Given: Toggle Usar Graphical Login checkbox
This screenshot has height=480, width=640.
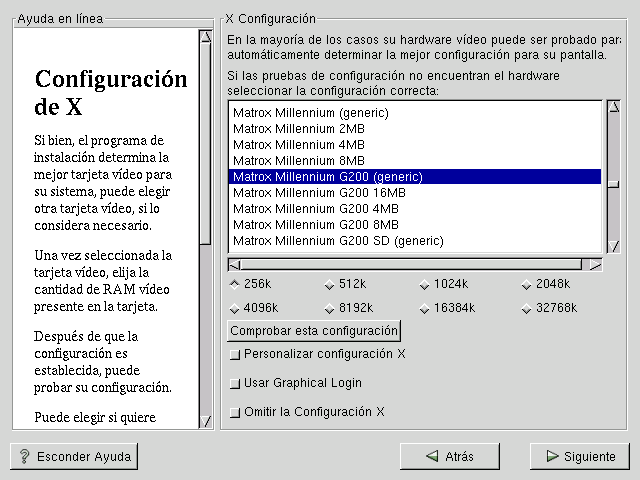Looking at the screenshot, I should coord(235,383).
